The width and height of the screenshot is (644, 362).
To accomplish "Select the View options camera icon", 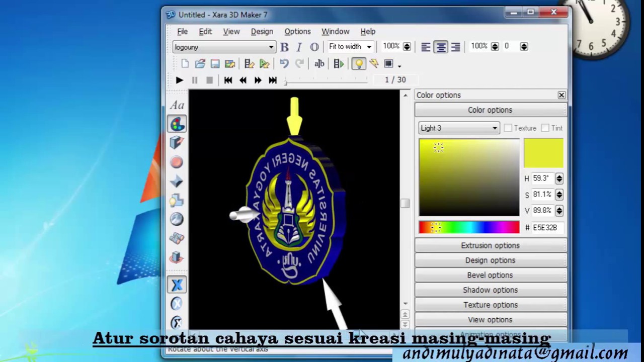I will 177,238.
